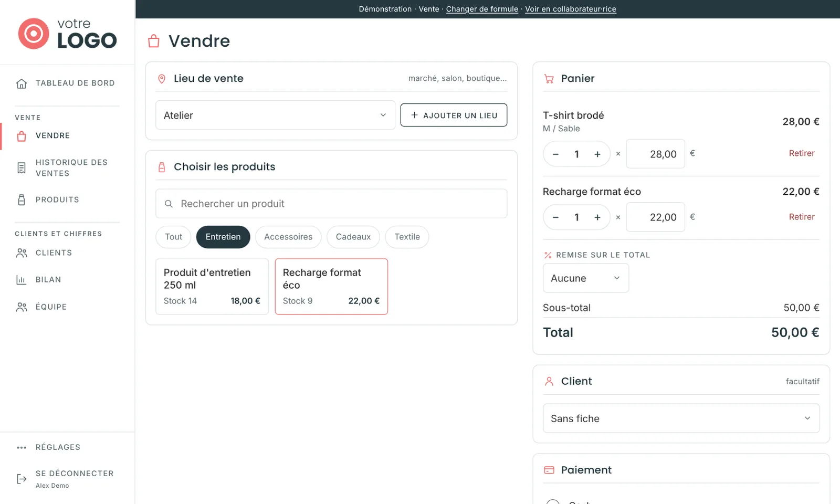Edit the Recharge format éco 22,00 price field
Image resolution: width=840 pixels, height=504 pixels.
656,217
